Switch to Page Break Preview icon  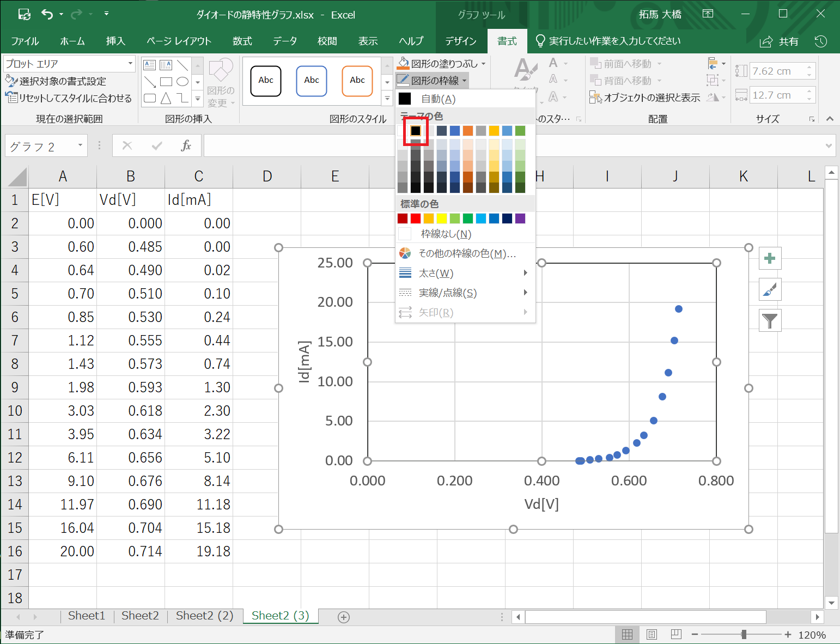point(676,635)
